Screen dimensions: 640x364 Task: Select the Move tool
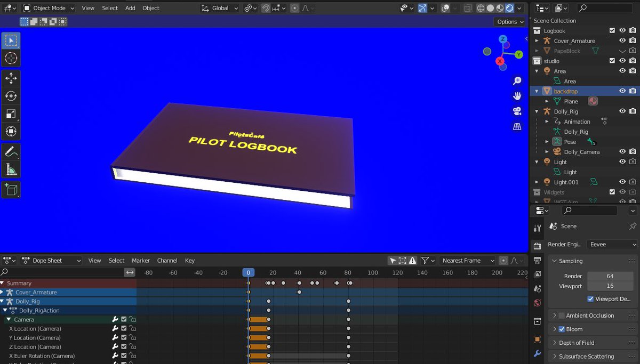click(x=11, y=78)
